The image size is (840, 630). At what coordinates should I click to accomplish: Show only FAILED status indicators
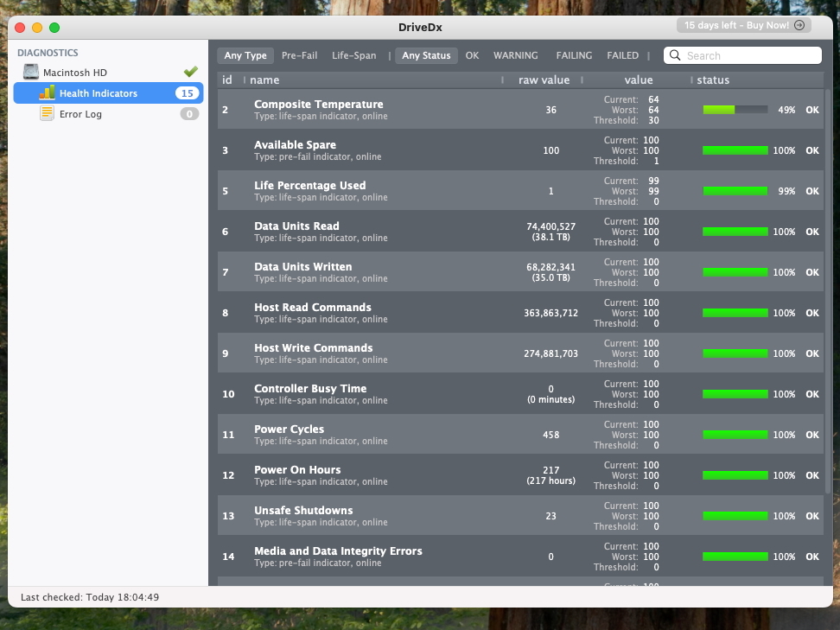[622, 55]
